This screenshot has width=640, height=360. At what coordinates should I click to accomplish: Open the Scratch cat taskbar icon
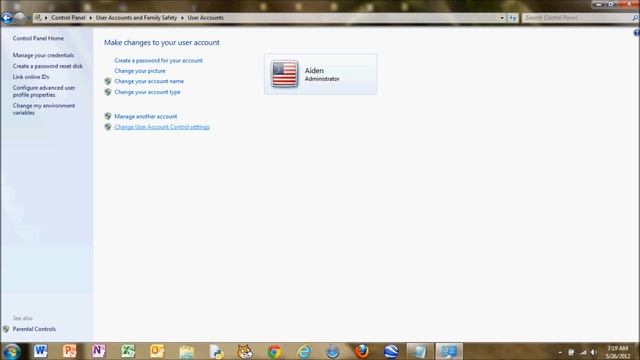coord(245,351)
